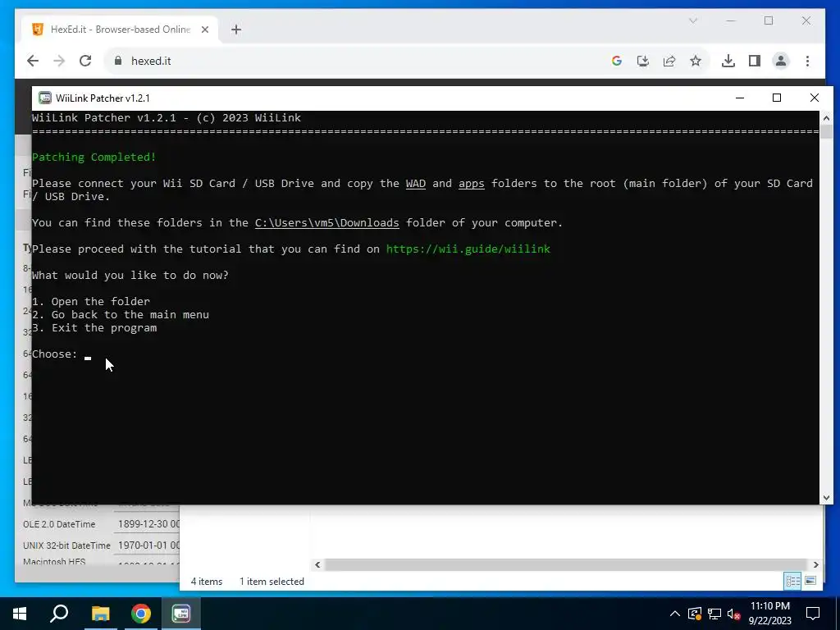Reload the hexed.it page
Image resolution: width=840 pixels, height=630 pixels.
[x=85, y=61]
